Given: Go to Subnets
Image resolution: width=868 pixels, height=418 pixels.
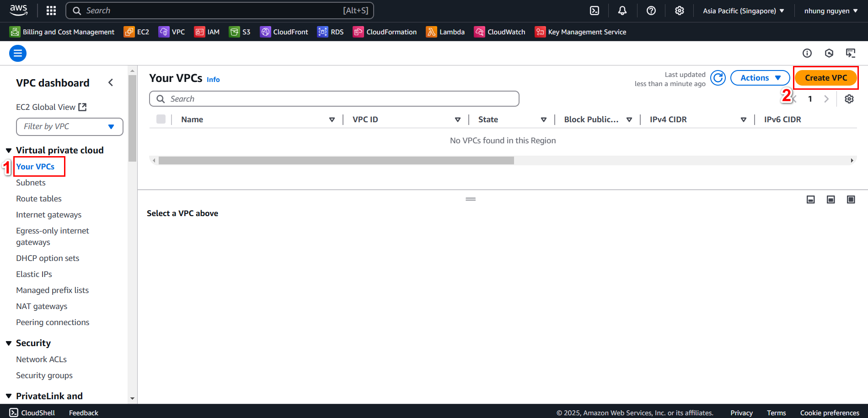Looking at the screenshot, I should [x=31, y=183].
